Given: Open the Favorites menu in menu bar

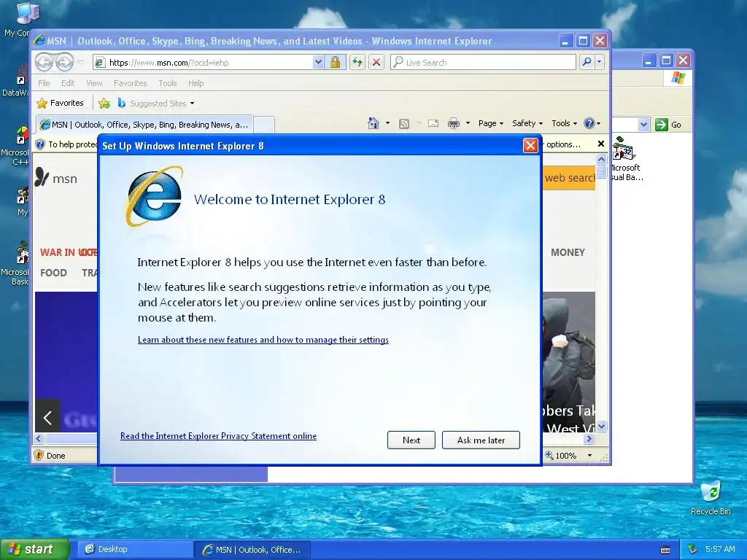Looking at the screenshot, I should point(130,83).
